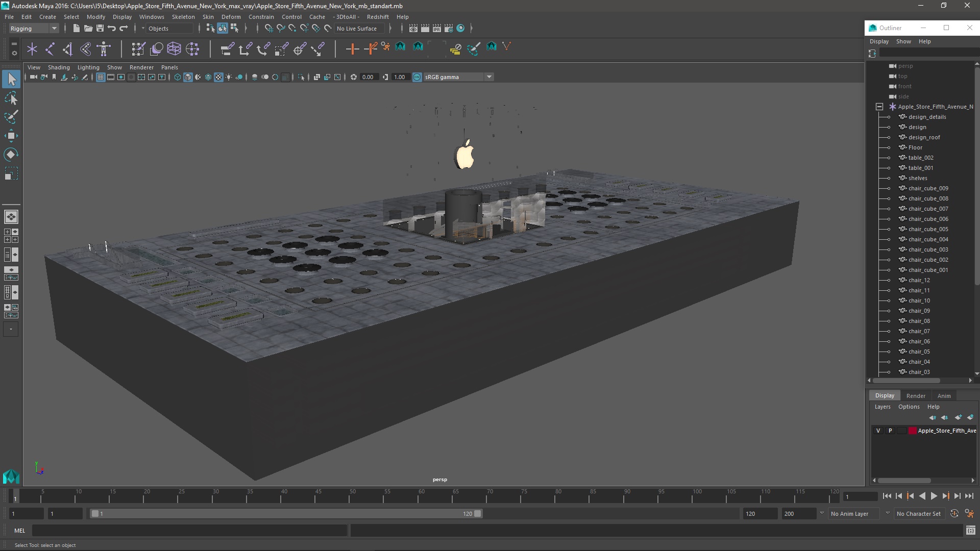Image resolution: width=980 pixels, height=551 pixels.
Task: Toggle wireframe shading in viewport
Action: 177,77
